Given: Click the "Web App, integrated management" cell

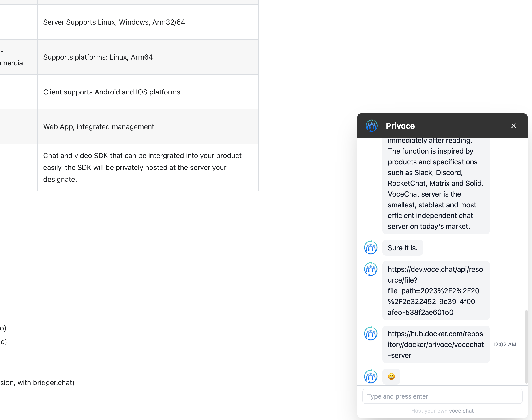Looking at the screenshot, I should [x=148, y=127].
